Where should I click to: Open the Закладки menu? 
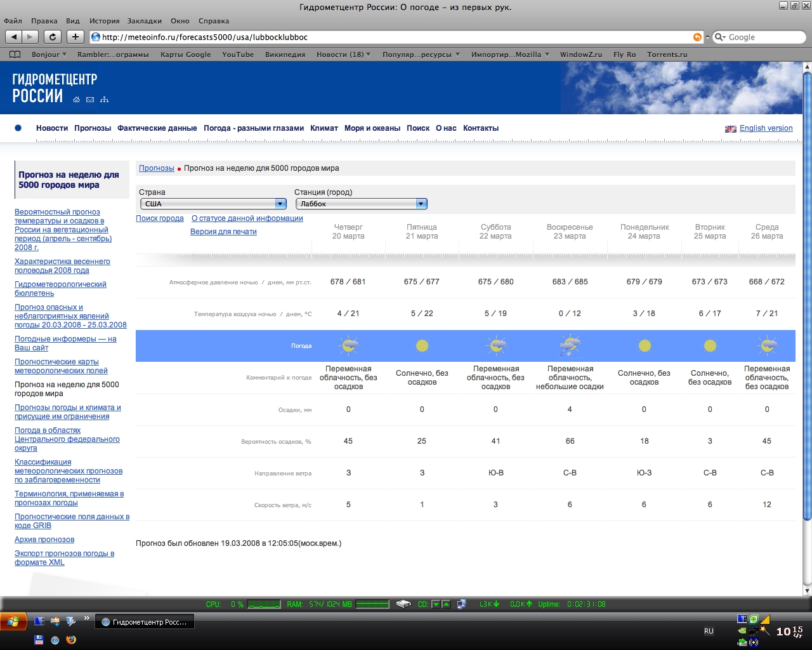(144, 21)
